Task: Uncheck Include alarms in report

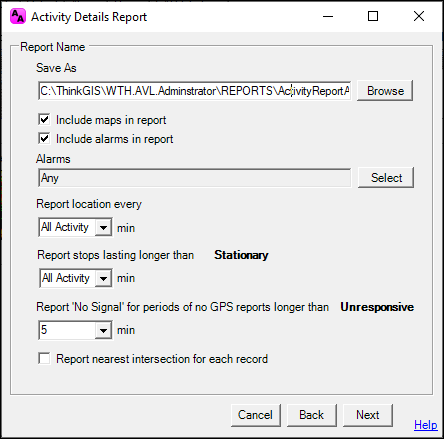Action: pos(44,138)
